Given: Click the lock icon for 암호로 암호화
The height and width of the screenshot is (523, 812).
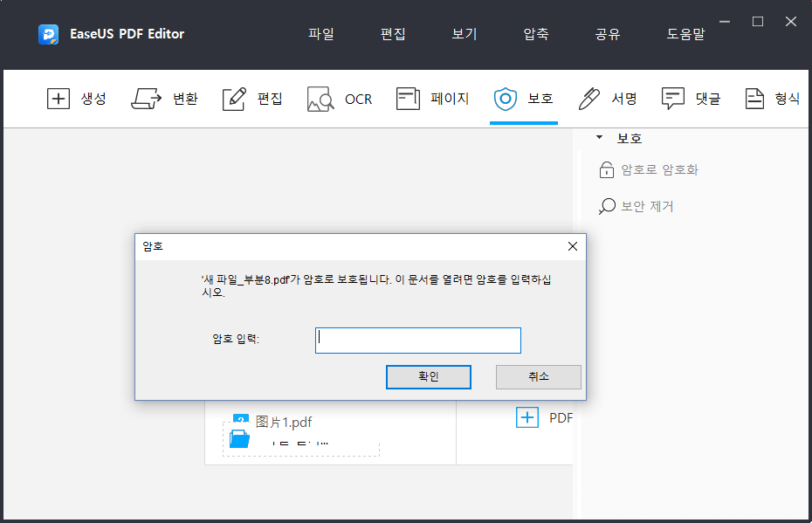Looking at the screenshot, I should 607,169.
